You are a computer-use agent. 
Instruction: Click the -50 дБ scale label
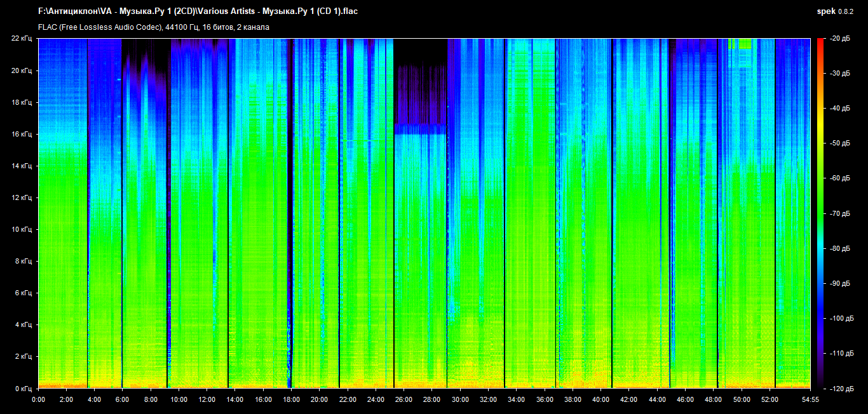(840, 144)
